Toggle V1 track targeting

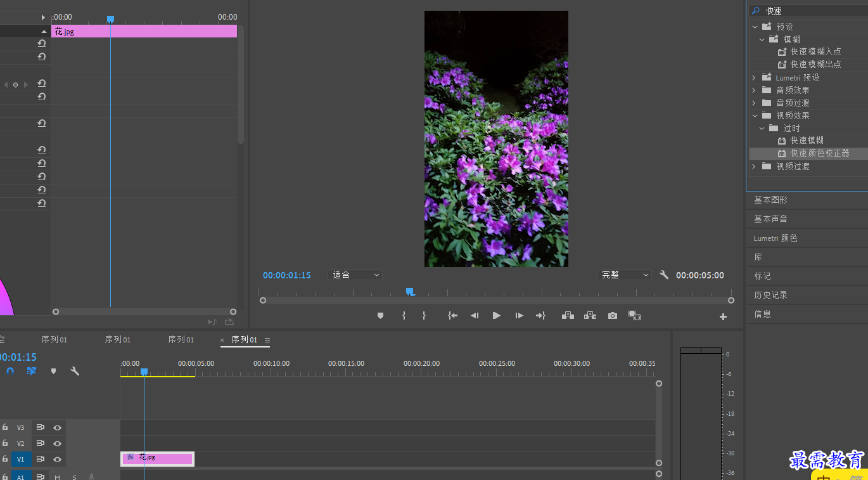click(x=20, y=460)
